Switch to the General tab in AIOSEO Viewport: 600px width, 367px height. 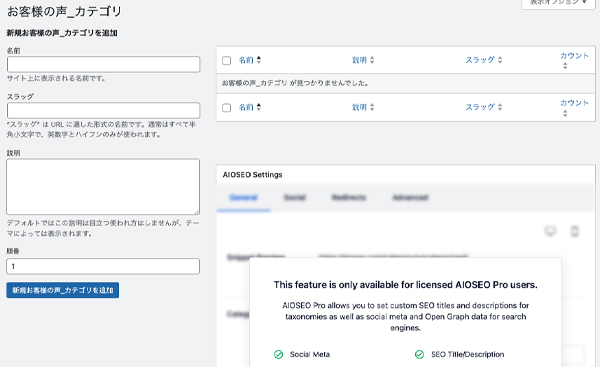(x=244, y=197)
